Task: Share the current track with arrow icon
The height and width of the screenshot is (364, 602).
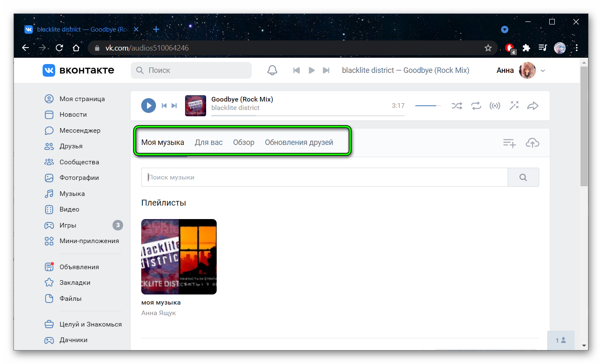Action: [533, 106]
